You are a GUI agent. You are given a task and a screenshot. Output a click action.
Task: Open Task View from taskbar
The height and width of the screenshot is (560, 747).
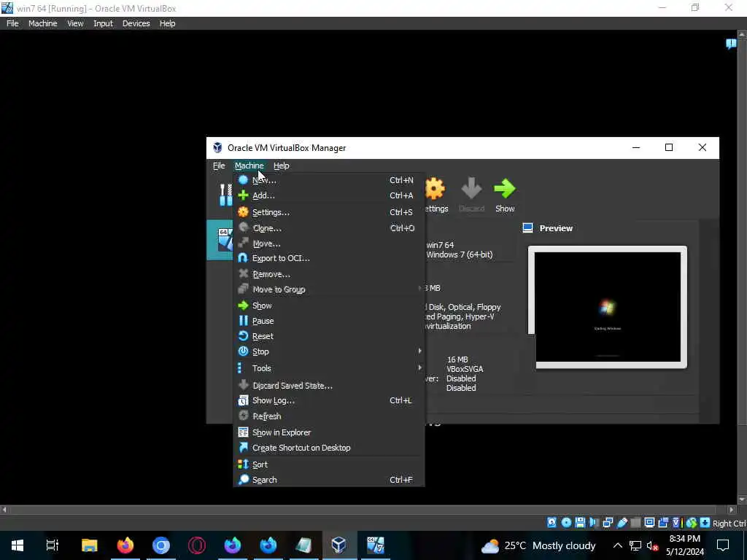[52, 545]
